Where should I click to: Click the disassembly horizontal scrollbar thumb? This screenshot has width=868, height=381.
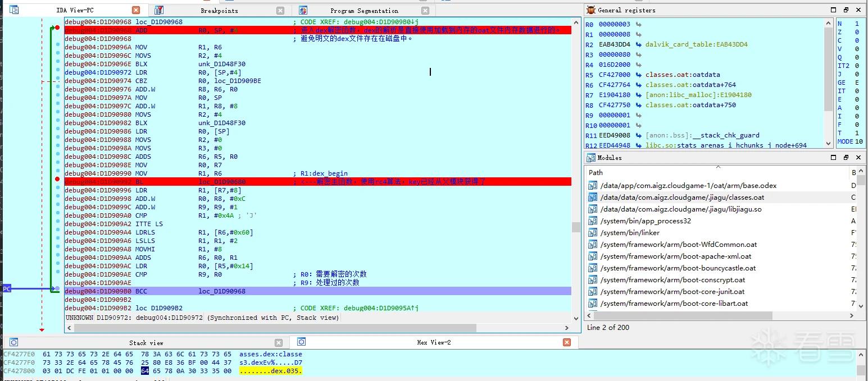pos(275,328)
